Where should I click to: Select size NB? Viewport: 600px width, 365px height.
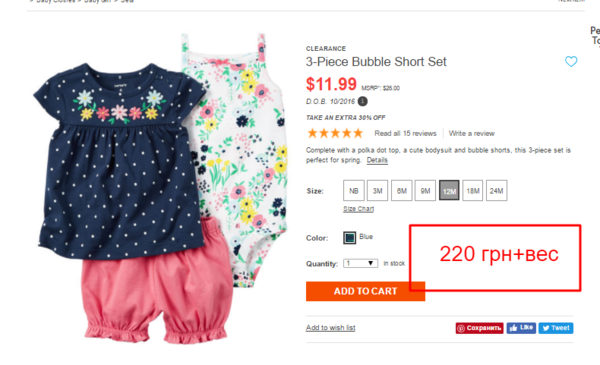tap(354, 191)
